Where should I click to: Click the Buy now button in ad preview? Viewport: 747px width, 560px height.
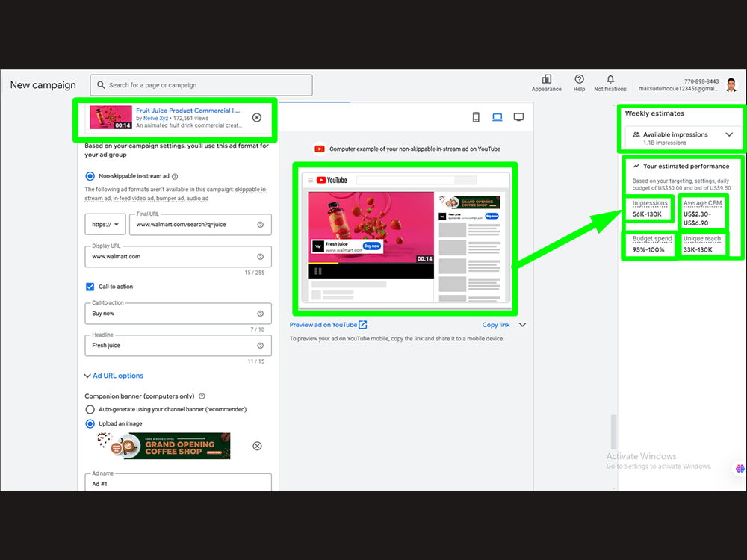pos(372,246)
